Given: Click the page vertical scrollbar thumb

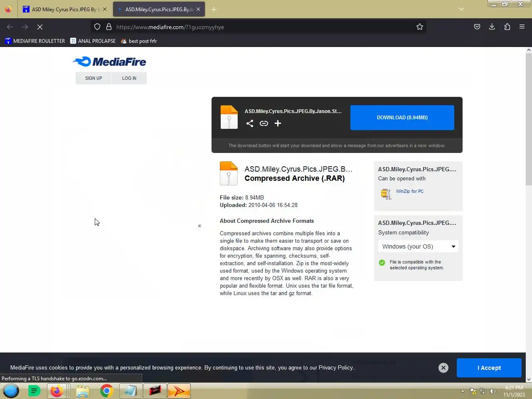Looking at the screenshot, I should (x=529, y=119).
